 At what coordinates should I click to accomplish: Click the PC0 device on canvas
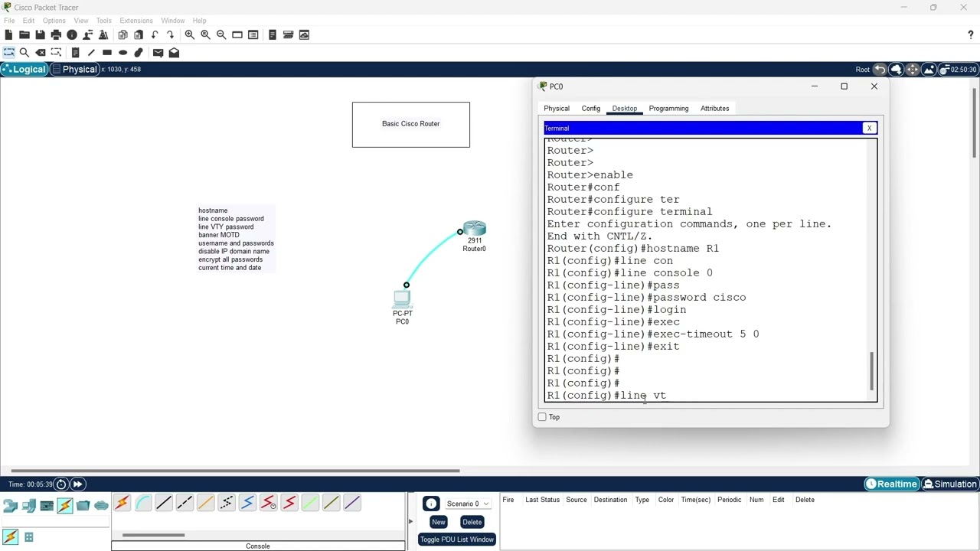point(402,299)
